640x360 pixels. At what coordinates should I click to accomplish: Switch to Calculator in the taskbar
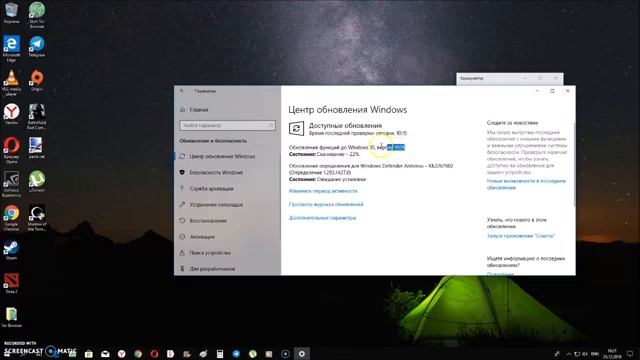coord(220,353)
